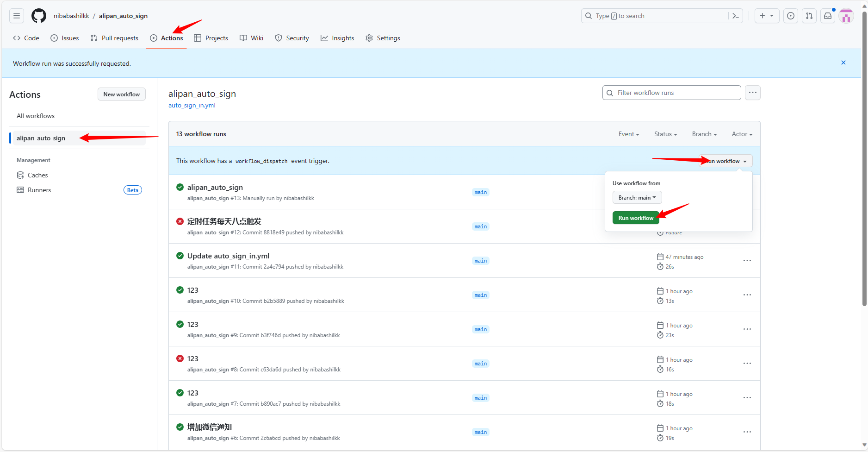Open options menu for run #8
This screenshot has width=868, height=452.
747,364
